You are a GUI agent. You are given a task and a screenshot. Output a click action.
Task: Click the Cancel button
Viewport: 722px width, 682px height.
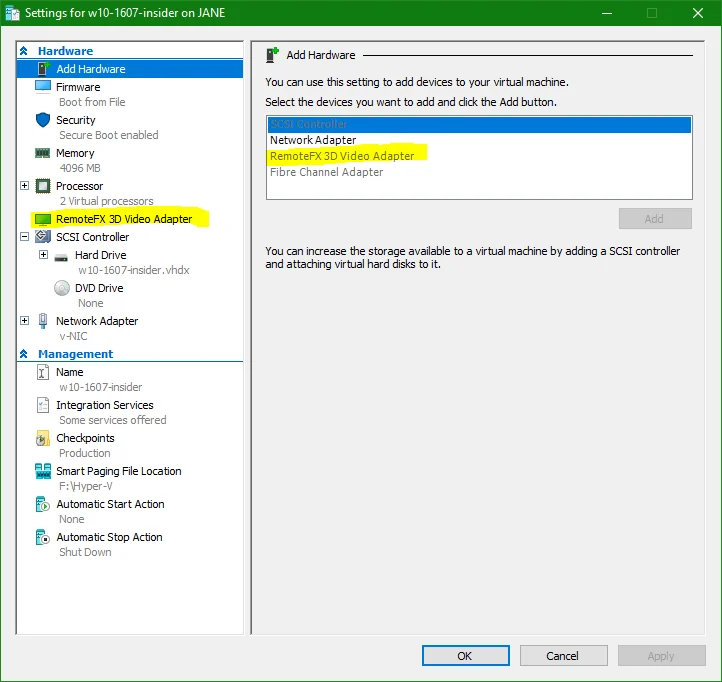coord(564,656)
